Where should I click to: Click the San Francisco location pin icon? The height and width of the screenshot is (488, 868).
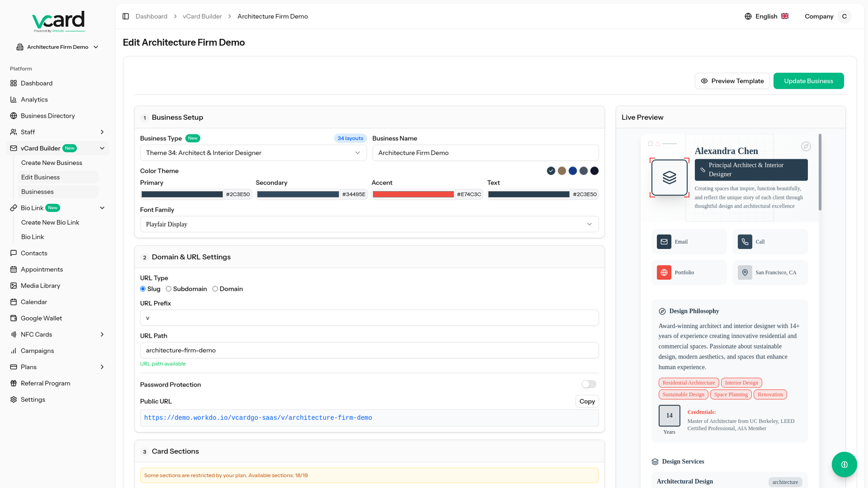coord(745,273)
